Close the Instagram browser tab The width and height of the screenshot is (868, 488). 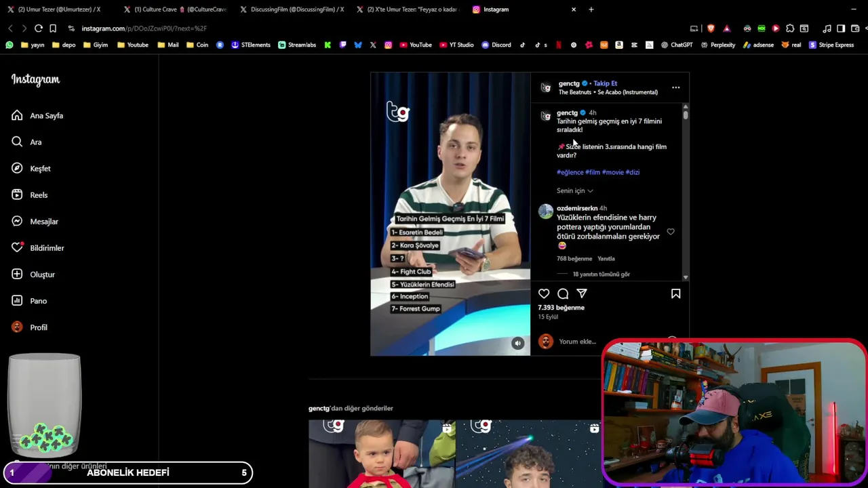[x=574, y=9]
